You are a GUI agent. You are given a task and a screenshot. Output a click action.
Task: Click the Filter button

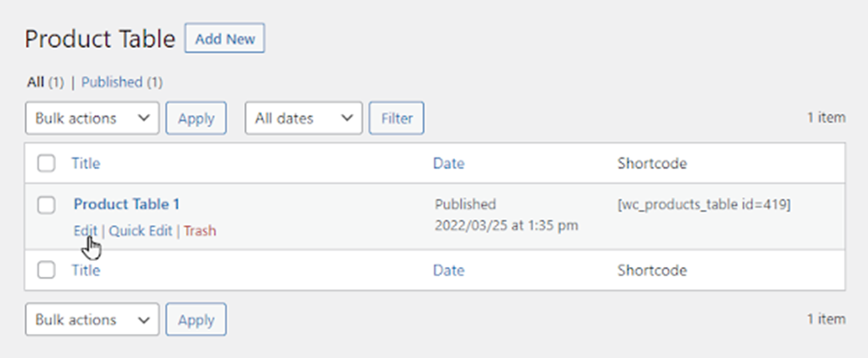click(x=397, y=118)
